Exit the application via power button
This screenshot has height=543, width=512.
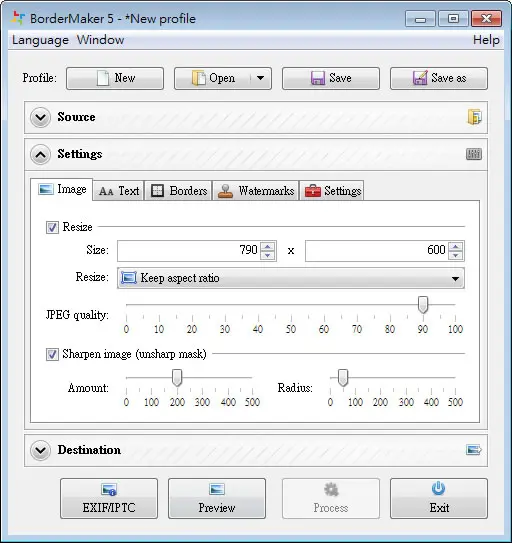pos(439,499)
